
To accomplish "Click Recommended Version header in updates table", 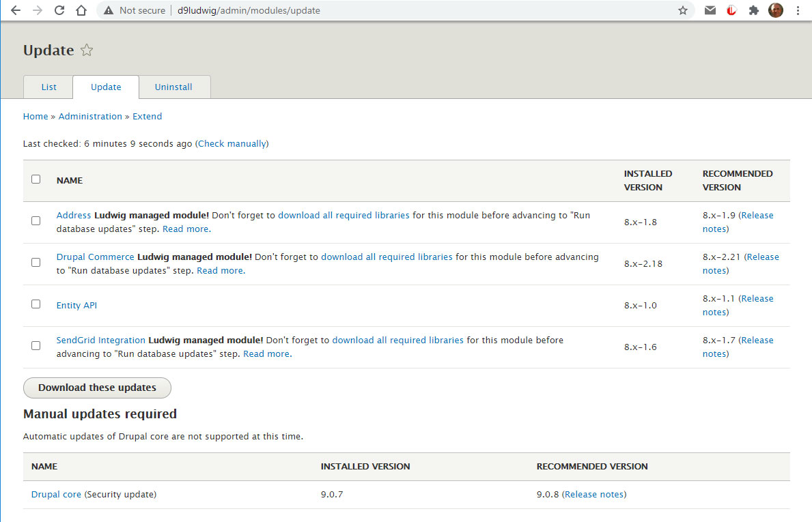I will pyautogui.click(x=738, y=181).
